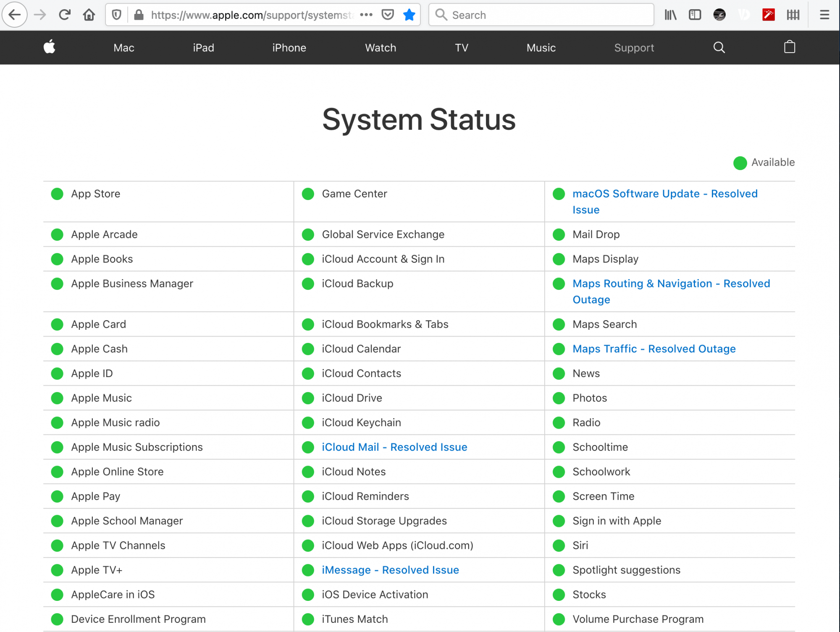This screenshot has height=632, width=840.
Task: Click the Search icon in top navigation
Action: 719,47
